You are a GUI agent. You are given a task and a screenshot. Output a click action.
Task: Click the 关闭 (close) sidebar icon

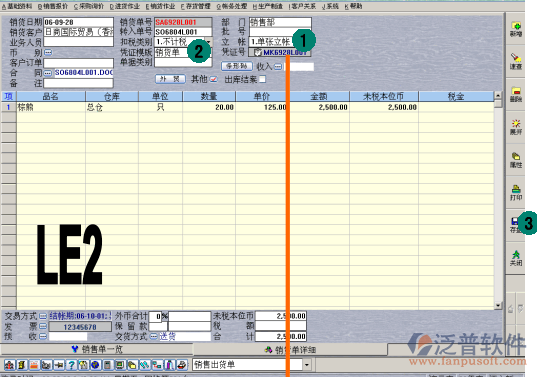[x=516, y=258]
